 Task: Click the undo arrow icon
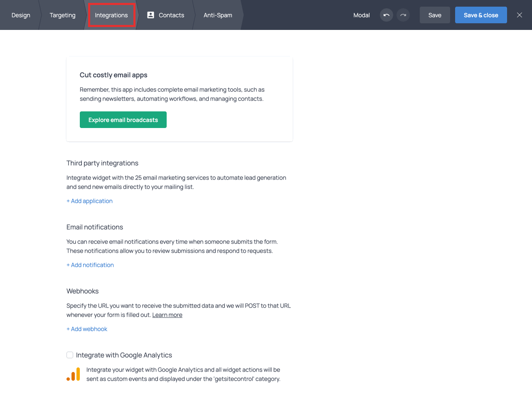387,15
